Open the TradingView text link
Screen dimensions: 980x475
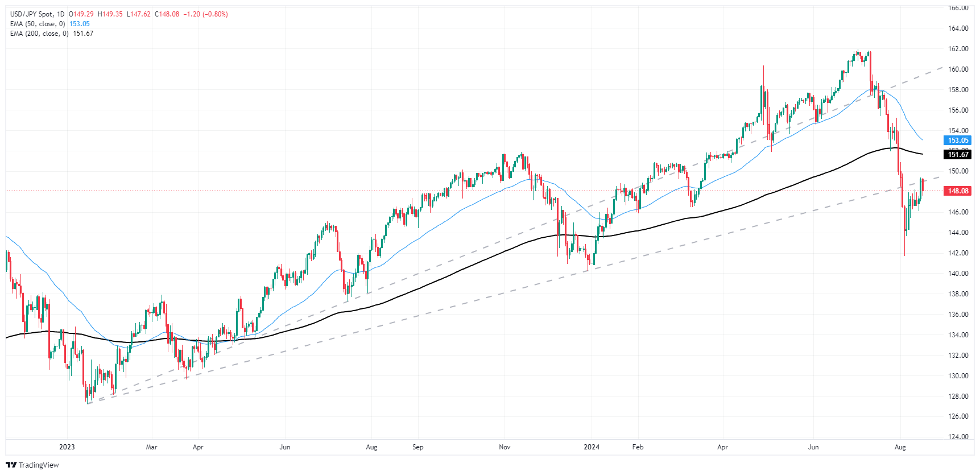(x=39, y=465)
